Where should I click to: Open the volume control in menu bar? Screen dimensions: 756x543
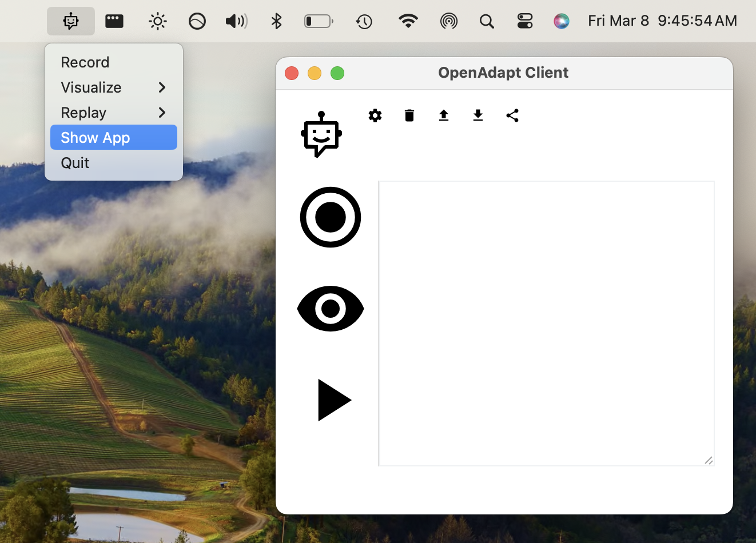pos(236,21)
